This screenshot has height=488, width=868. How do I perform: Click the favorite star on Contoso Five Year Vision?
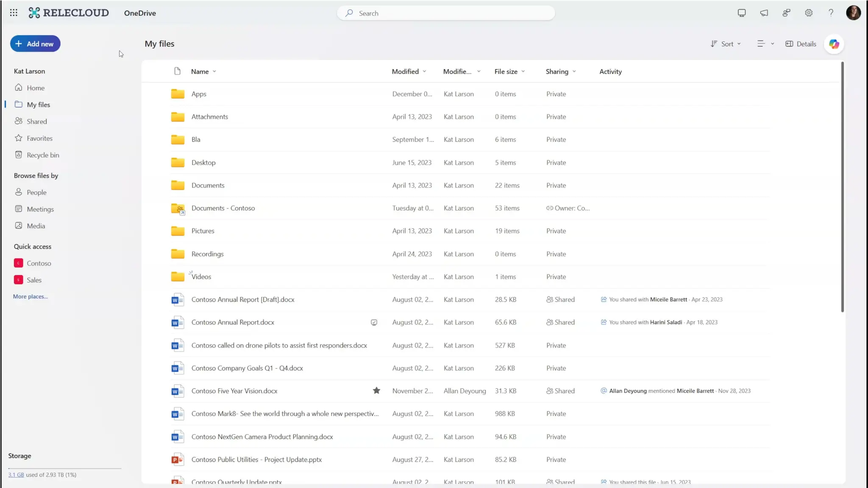(x=376, y=391)
